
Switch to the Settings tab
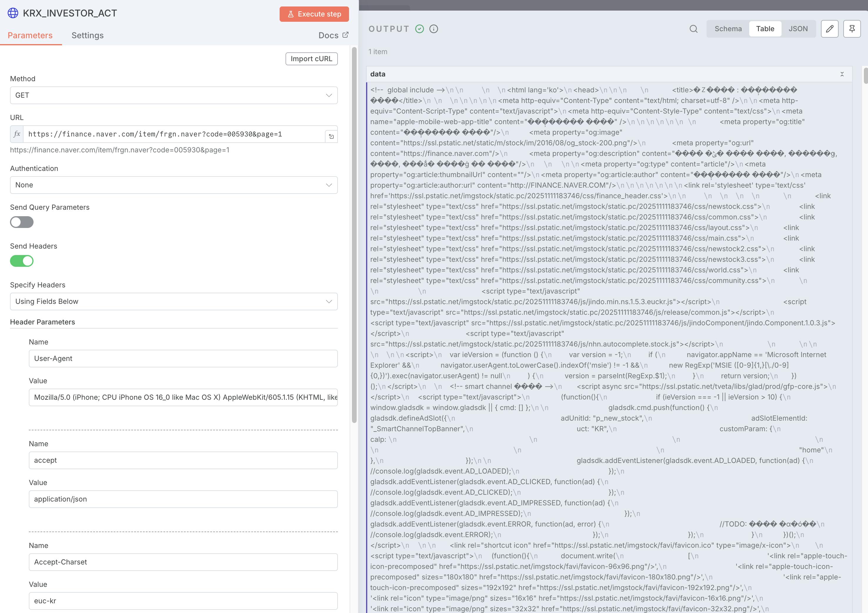pos(87,36)
